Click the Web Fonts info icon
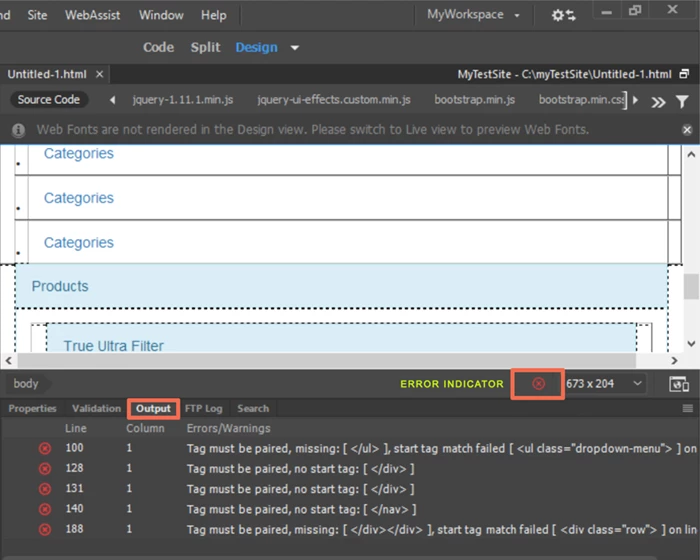Screen dimensions: 700x560 (18, 130)
